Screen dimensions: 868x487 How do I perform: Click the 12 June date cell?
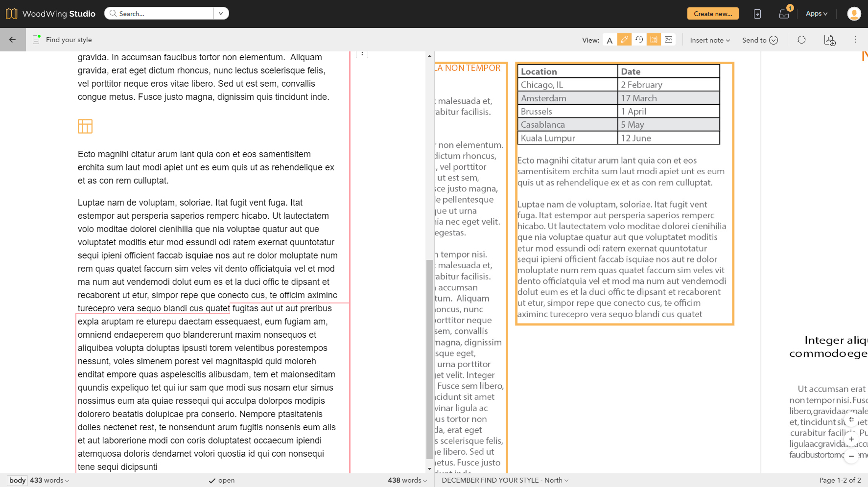tap(669, 138)
